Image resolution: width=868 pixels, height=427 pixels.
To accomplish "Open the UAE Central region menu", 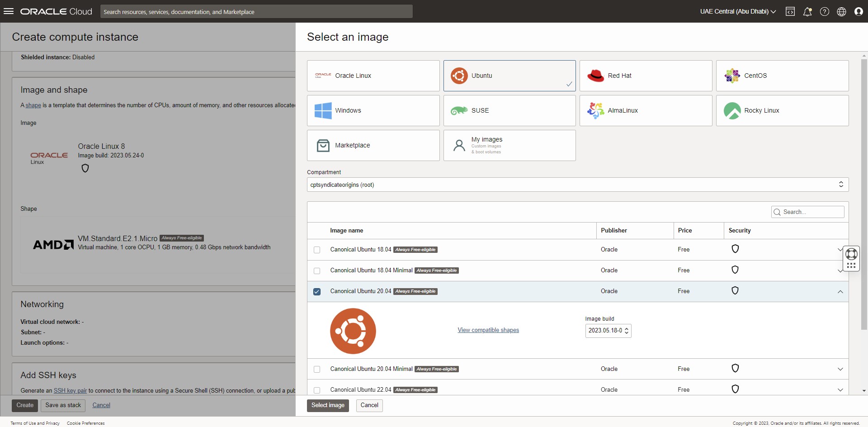I will pyautogui.click(x=737, y=11).
